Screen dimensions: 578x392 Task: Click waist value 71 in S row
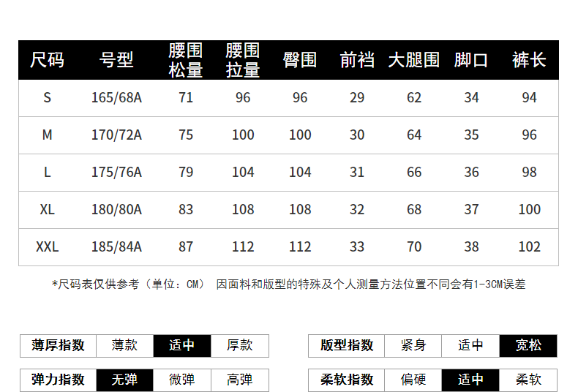pos(186,97)
